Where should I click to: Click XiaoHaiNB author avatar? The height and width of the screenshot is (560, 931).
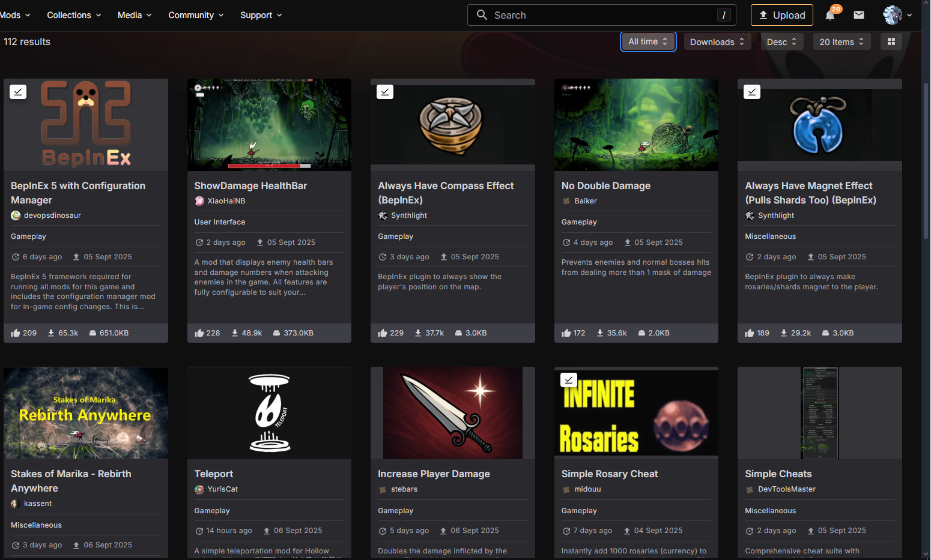click(x=199, y=201)
